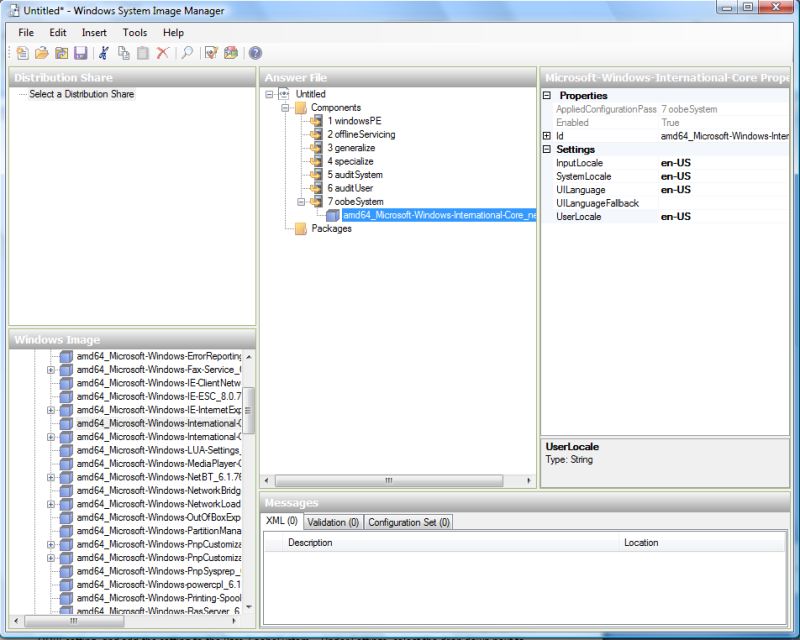Collapse the Components tree node
Viewport: 800px width, 640px height.
[x=287, y=107]
